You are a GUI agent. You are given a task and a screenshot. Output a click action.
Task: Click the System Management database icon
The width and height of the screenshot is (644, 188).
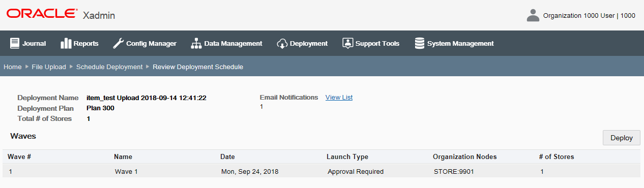[420, 43]
